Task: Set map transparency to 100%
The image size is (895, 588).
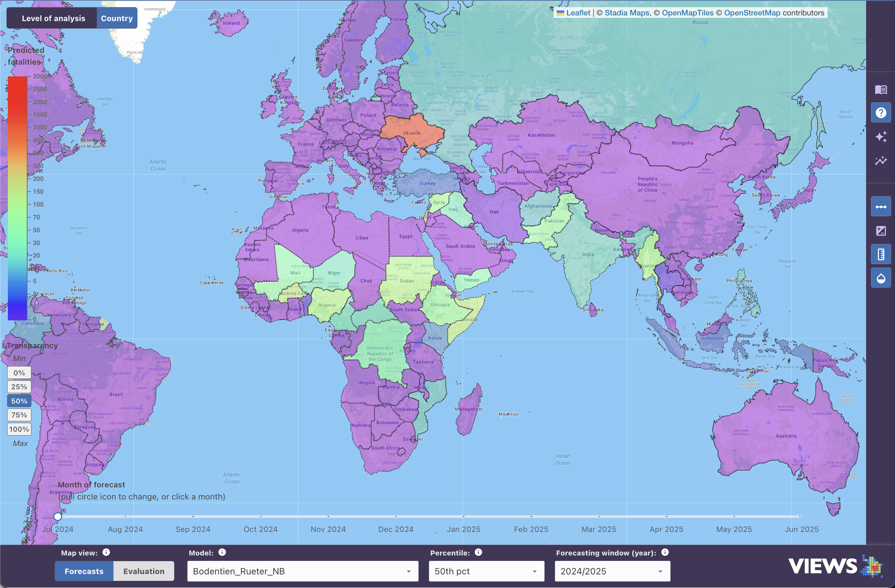Action: (19, 429)
